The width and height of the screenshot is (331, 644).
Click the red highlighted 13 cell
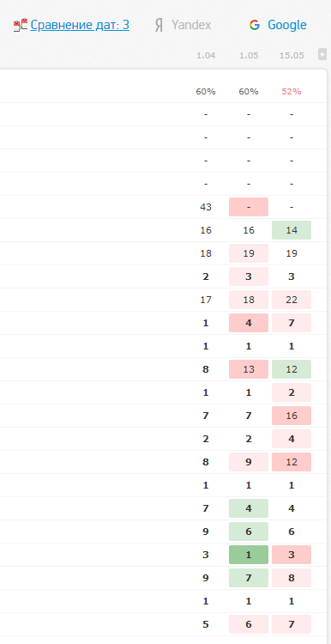coord(249,369)
